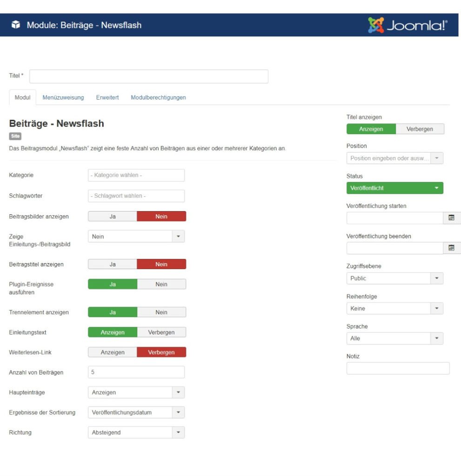
Task: Click the Weiterlesen-Link label
Action: (30, 352)
